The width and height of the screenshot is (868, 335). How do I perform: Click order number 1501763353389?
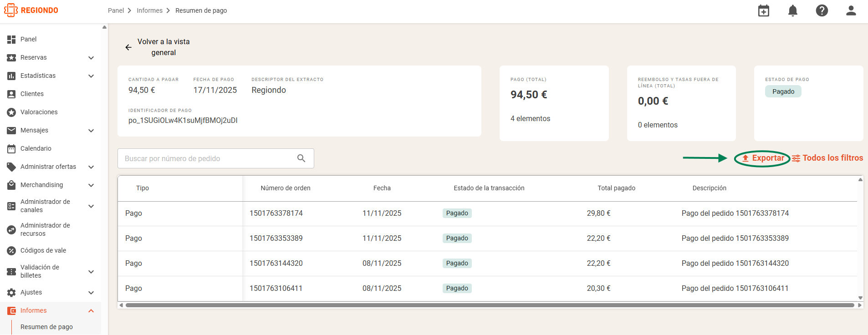[x=276, y=238]
